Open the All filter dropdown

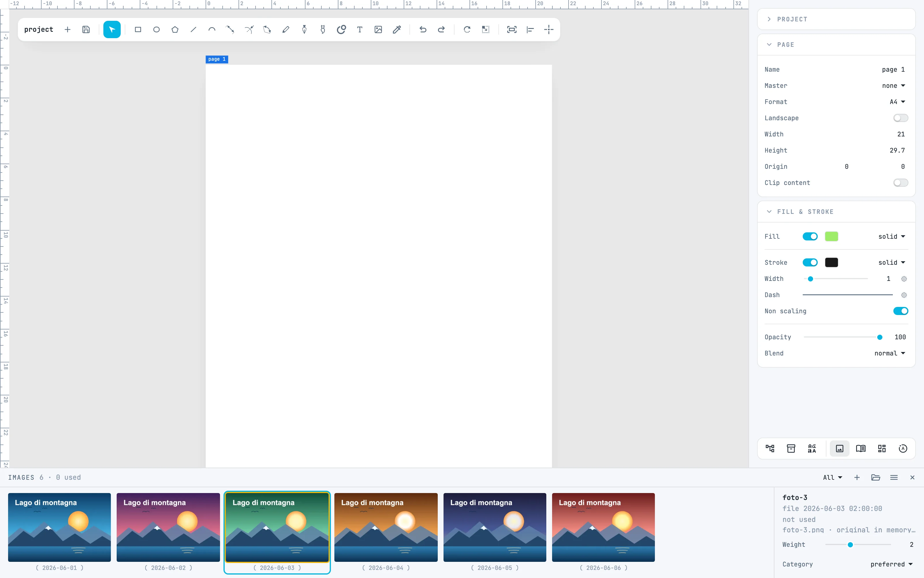pos(832,477)
